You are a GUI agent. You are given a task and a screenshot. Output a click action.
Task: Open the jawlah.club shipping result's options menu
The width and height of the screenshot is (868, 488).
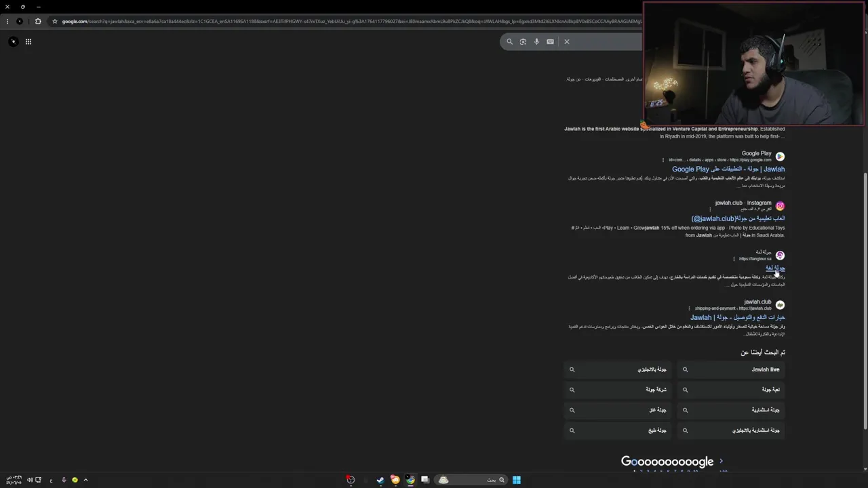(689, 308)
